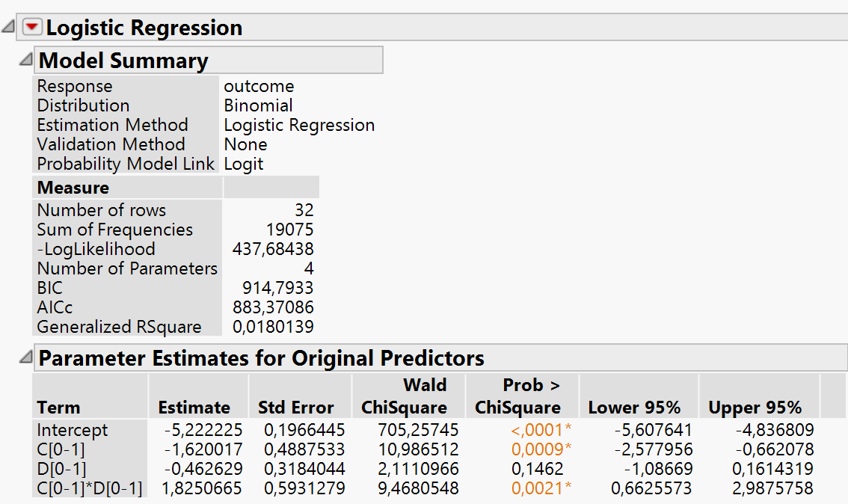Viewport: 848px width, 504px height.
Task: Collapse the Logistic Regression outline
Action: (x=8, y=26)
